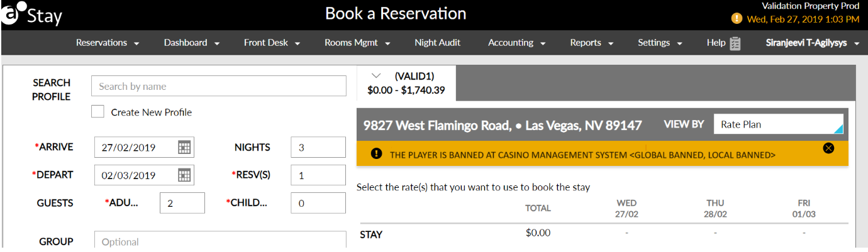
Task: Click the Nights number field
Action: (x=318, y=147)
